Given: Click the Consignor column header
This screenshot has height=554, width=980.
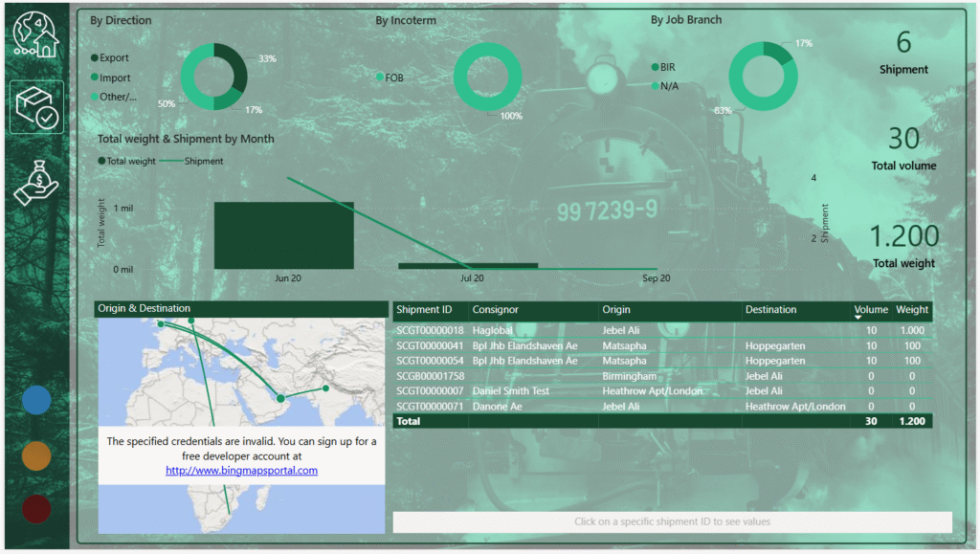Looking at the screenshot, I should pos(496,309).
